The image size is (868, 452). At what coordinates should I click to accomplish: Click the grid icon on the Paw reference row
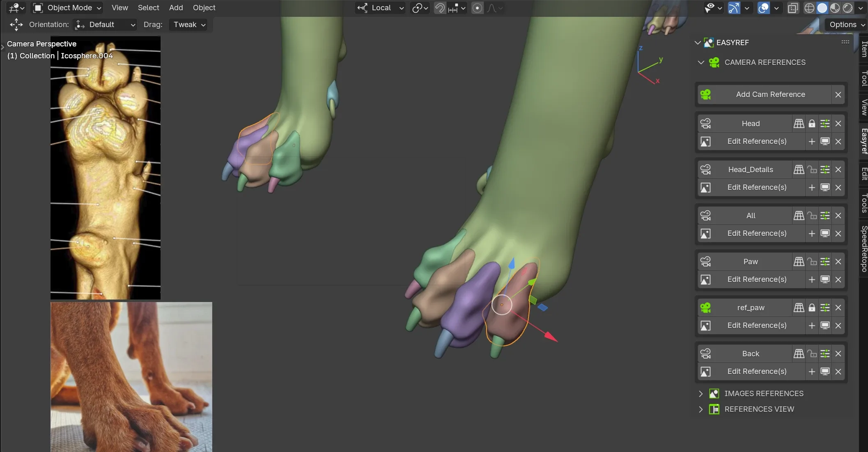click(799, 262)
